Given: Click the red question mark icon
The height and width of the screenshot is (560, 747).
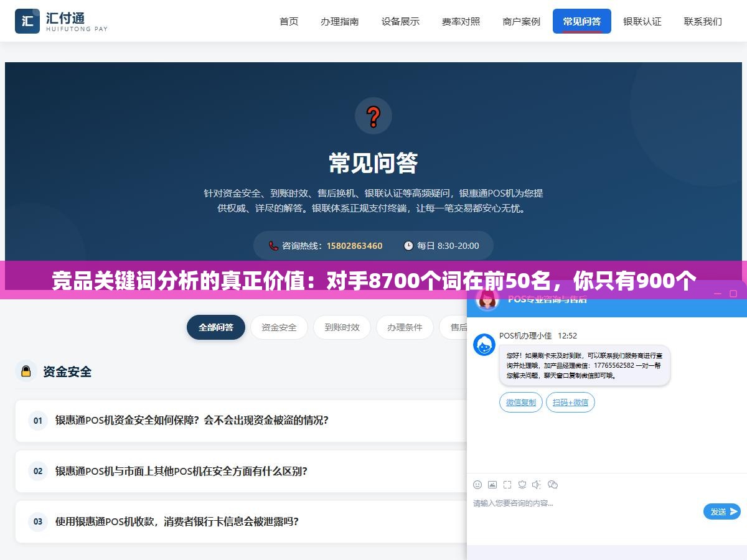Looking at the screenshot, I should coord(374,116).
